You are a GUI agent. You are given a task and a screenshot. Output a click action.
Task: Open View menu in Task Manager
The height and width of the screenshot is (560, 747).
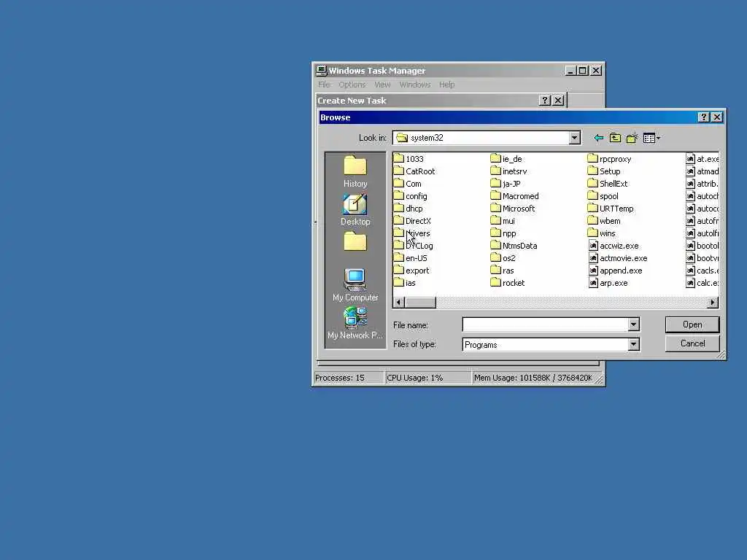click(x=382, y=85)
